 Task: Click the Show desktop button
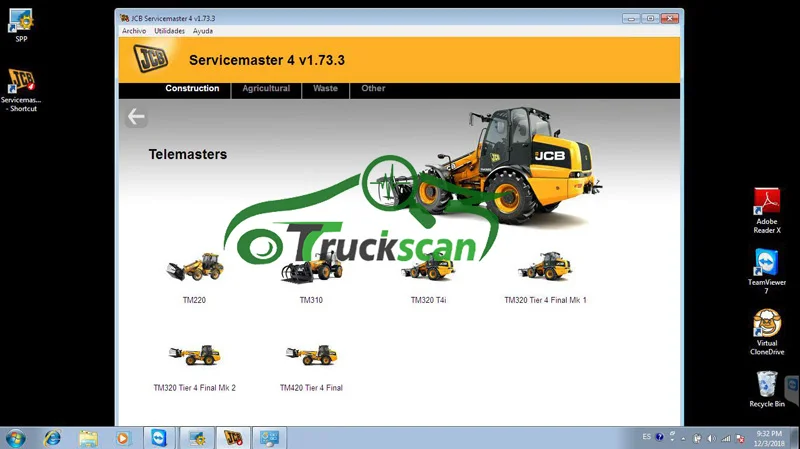796,438
